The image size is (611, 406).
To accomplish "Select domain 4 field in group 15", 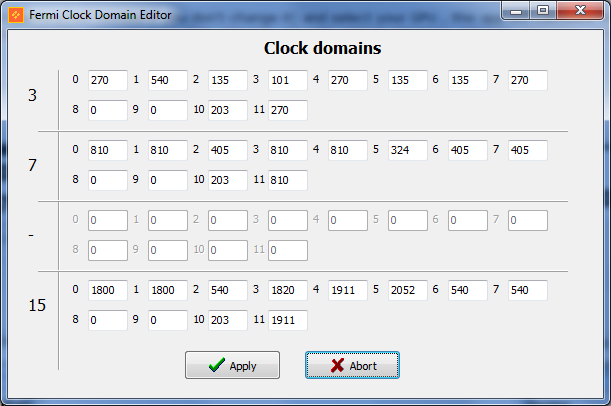I will coord(348,290).
